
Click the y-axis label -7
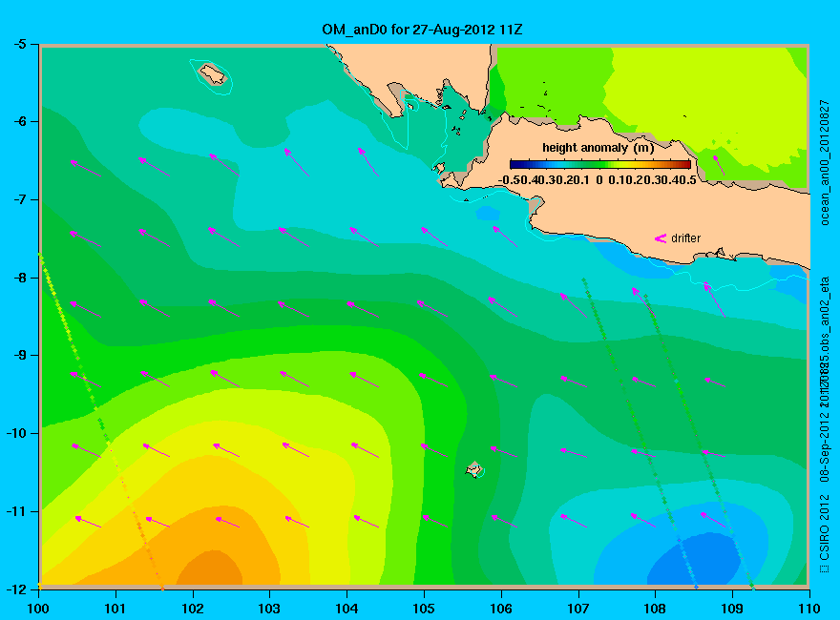tap(19, 199)
